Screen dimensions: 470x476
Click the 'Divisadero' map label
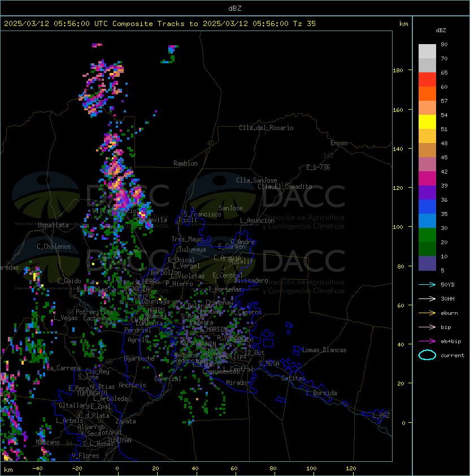(251, 280)
